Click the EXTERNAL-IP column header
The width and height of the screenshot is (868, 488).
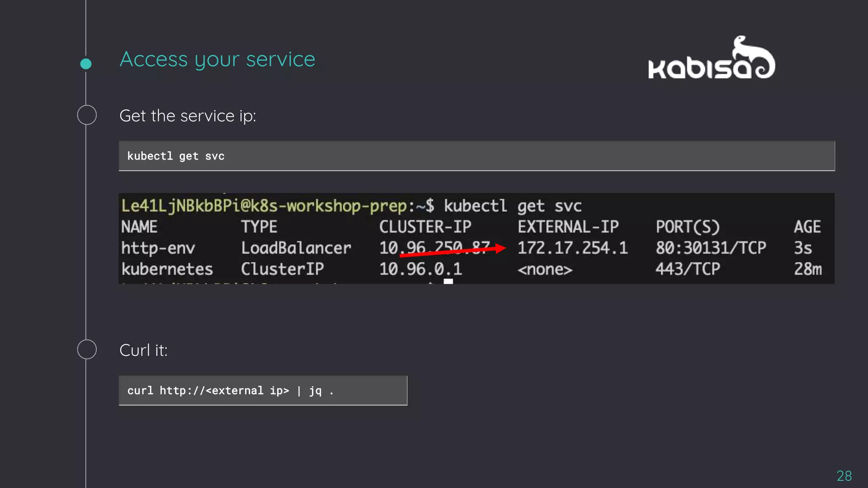[568, 227]
